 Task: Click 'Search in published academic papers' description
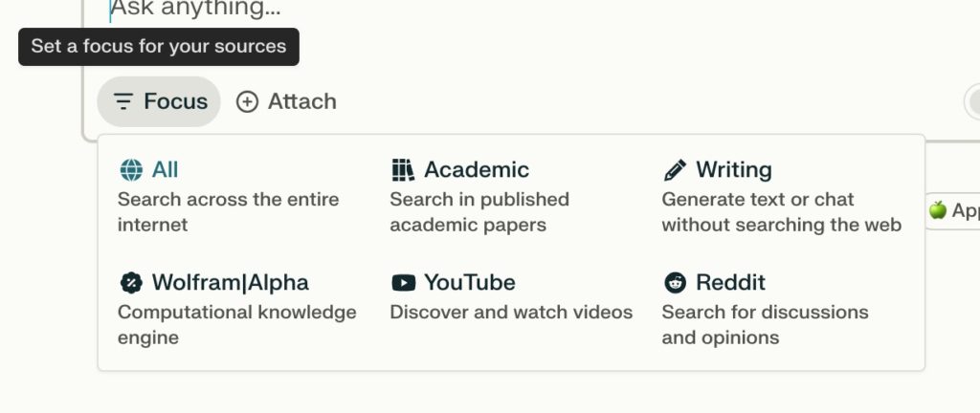click(x=479, y=212)
